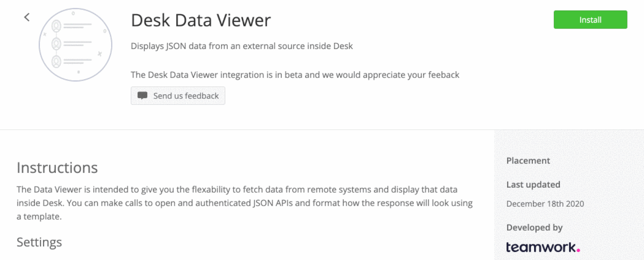Click the top avatar in the app illustration
644x260 pixels.
(56, 26)
